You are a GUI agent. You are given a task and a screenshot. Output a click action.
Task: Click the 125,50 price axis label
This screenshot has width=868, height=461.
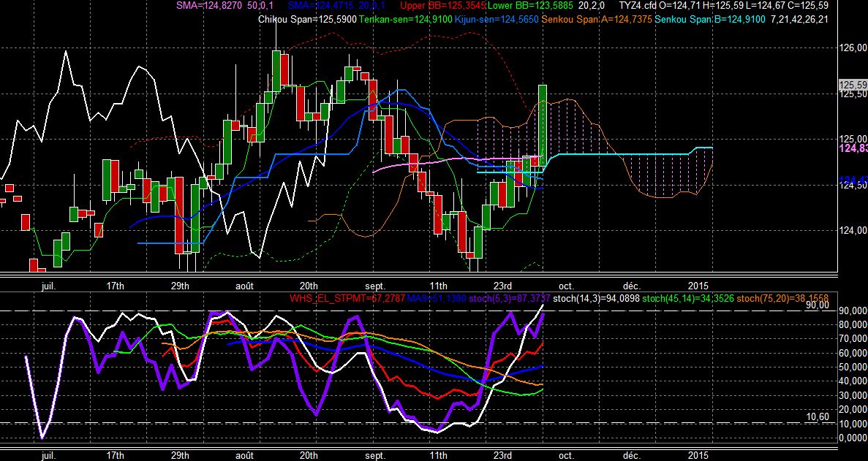tap(854, 94)
